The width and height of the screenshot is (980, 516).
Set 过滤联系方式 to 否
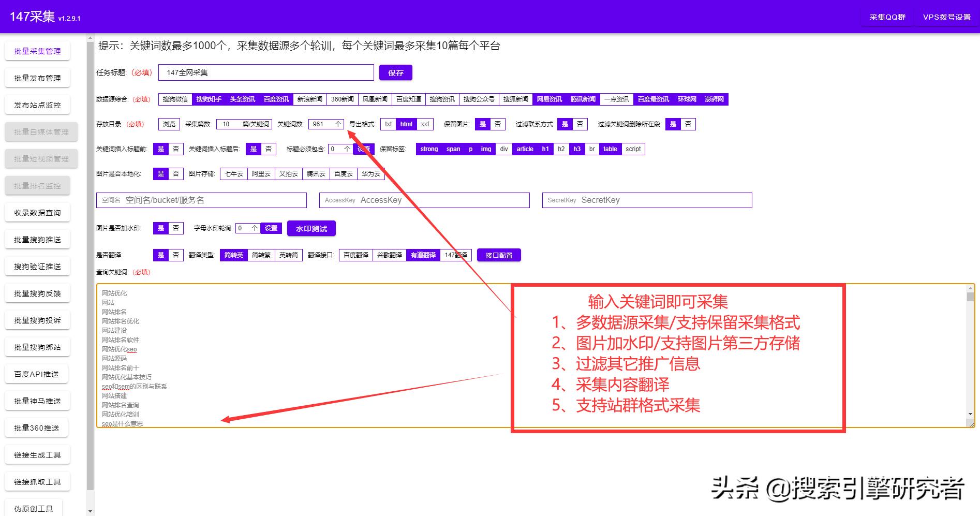pyautogui.click(x=579, y=124)
